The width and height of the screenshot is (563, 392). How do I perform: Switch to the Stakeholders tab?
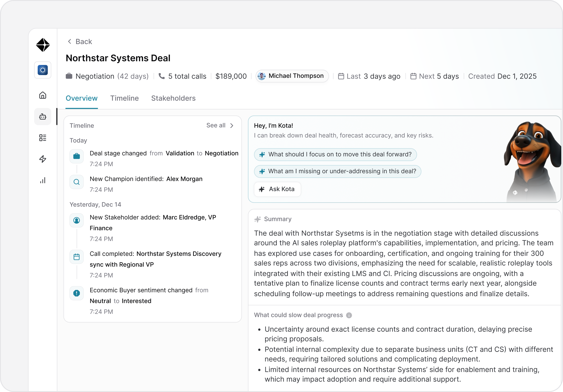tap(173, 98)
